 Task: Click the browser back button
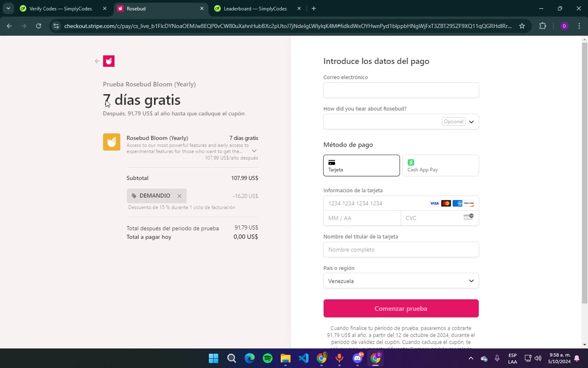(9, 26)
